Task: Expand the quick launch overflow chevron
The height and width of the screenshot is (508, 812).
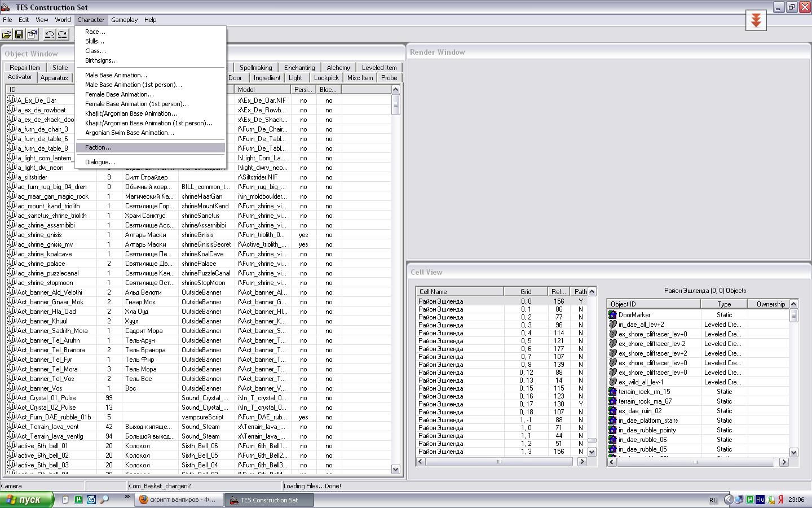Action: click(x=127, y=497)
